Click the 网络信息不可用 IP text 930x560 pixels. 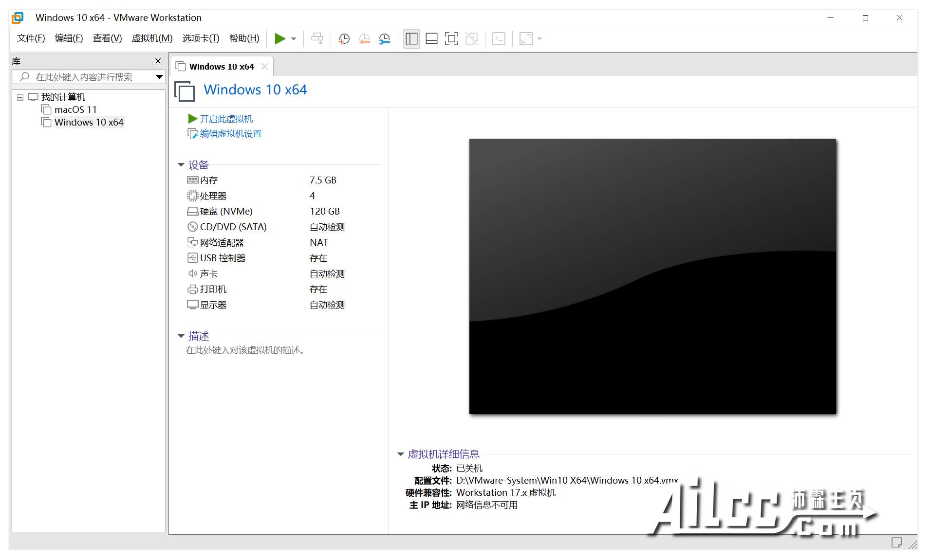pyautogui.click(x=487, y=505)
